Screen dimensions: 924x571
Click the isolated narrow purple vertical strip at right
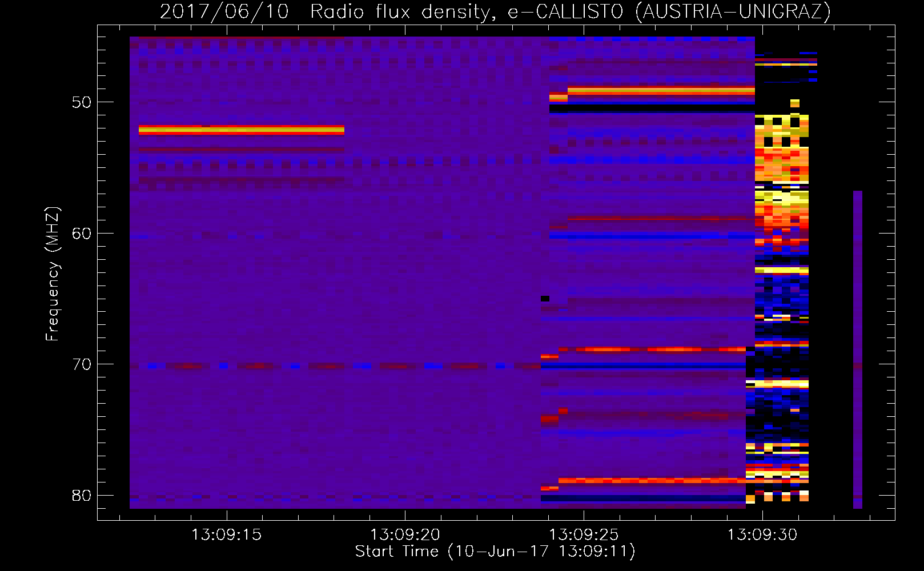tap(858, 349)
